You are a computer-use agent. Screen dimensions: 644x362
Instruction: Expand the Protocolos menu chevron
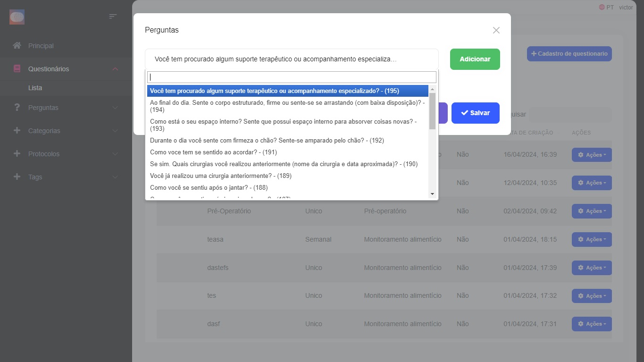(x=115, y=154)
